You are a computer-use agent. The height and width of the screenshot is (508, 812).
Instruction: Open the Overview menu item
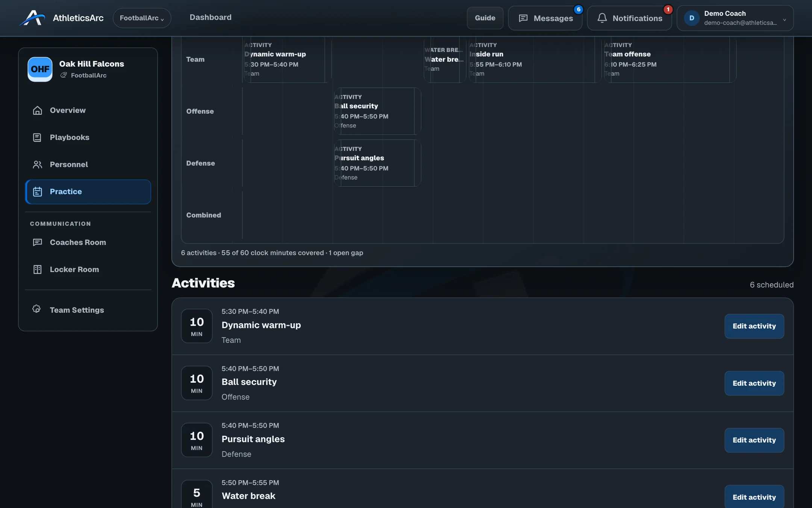tap(88, 110)
